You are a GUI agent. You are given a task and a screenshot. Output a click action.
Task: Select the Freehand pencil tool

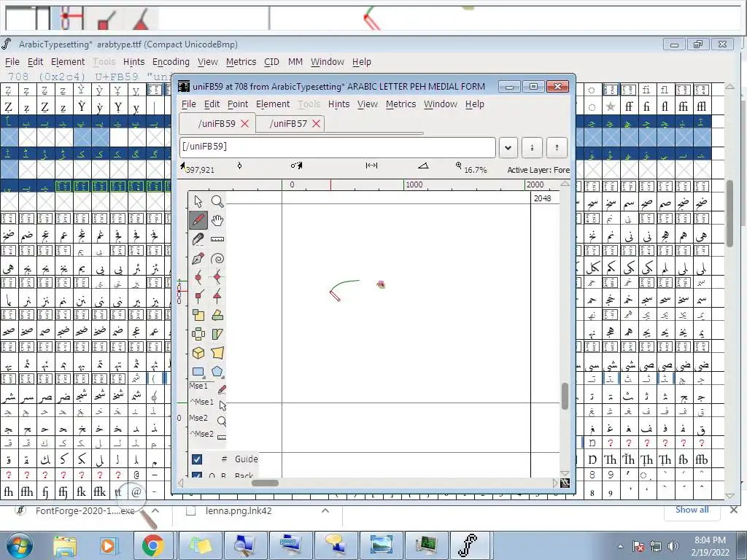[x=198, y=220]
